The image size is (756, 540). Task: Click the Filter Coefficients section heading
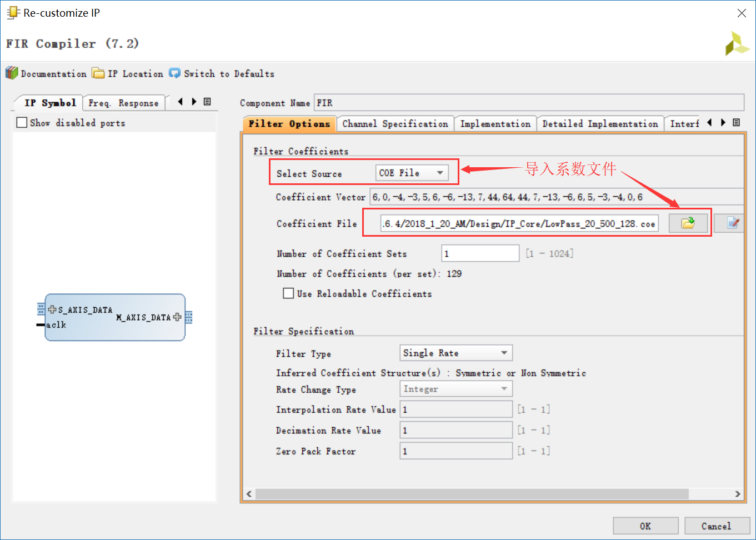[301, 151]
